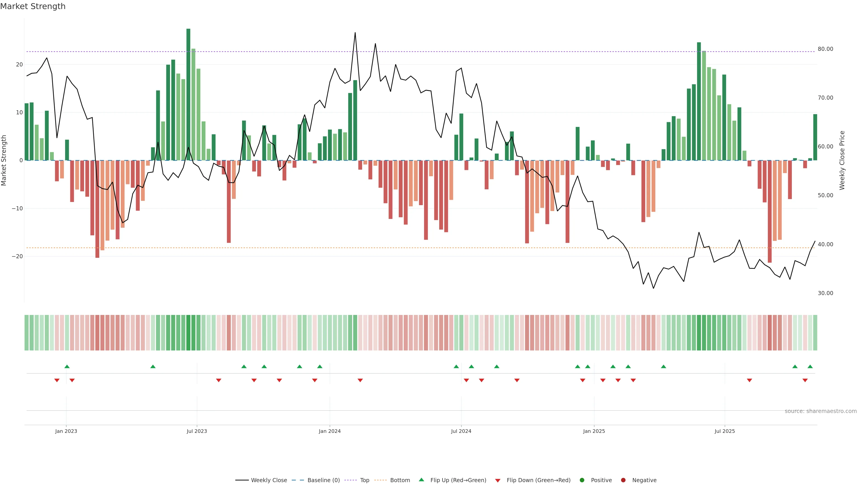Click the Market Strength chart title
The height and width of the screenshot is (488, 868).
pos(33,6)
